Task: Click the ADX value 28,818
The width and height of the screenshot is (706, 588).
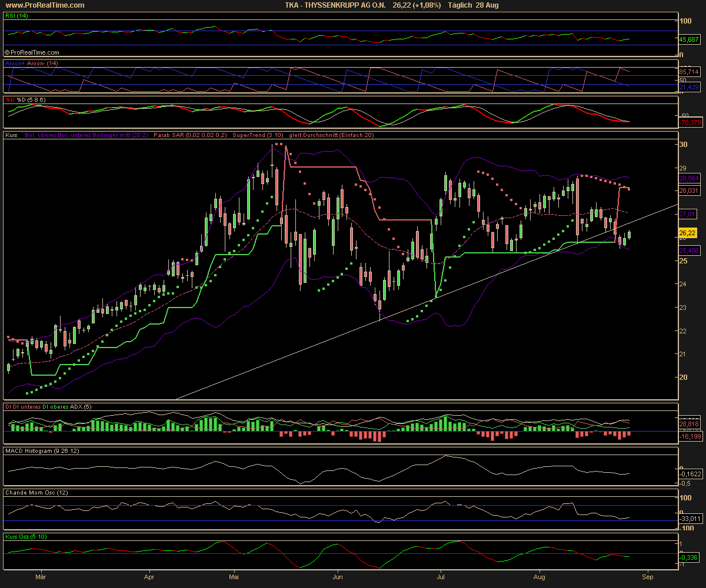Action: click(689, 424)
